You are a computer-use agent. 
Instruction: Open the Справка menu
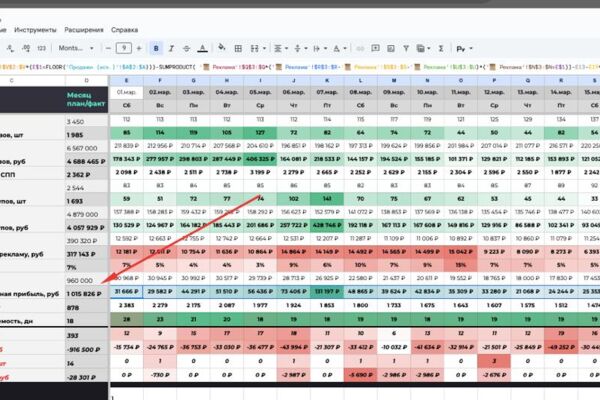[x=124, y=30]
